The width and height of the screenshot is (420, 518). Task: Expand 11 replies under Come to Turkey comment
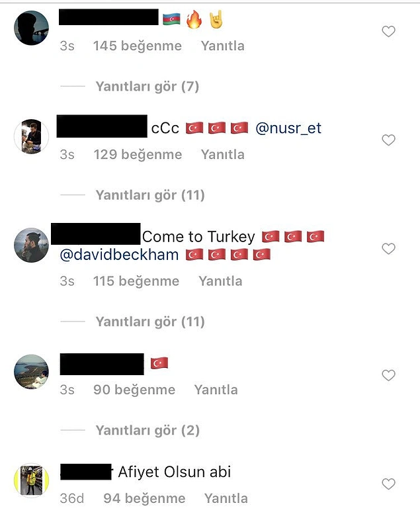(x=150, y=322)
